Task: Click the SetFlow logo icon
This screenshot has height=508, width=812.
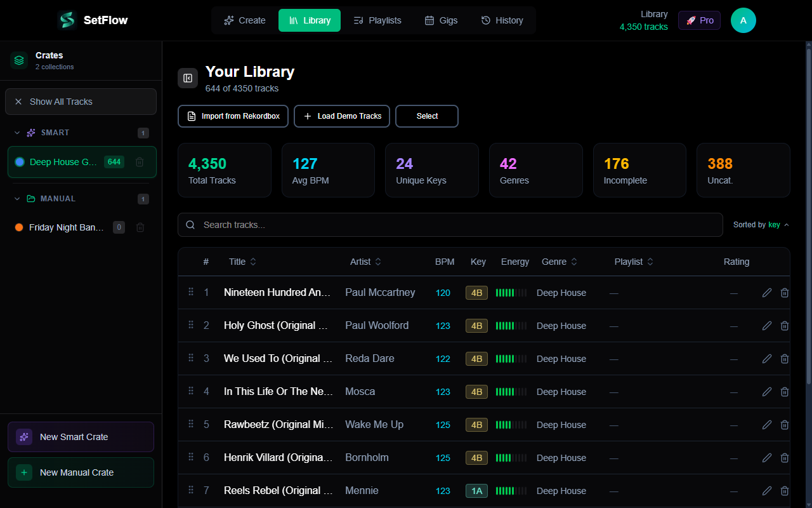Action: [x=66, y=20]
